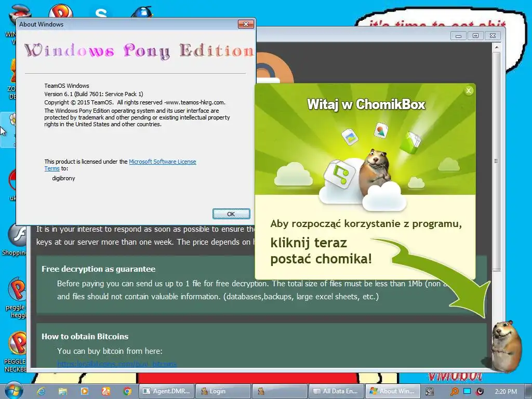Click the 'Version 6.1 (Build 7601: Service Pack 1)' line

pyautogui.click(x=94, y=94)
